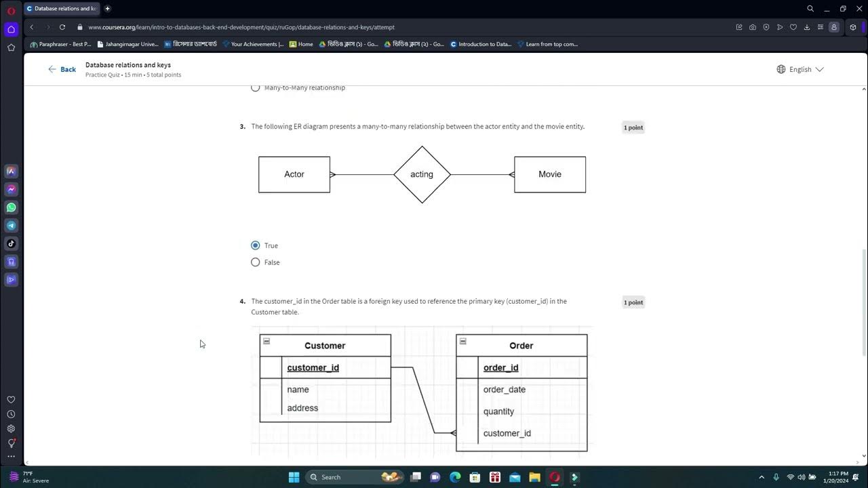This screenshot has width=868, height=488.
Task: Click the acting relationship diamond
Action: [422, 174]
